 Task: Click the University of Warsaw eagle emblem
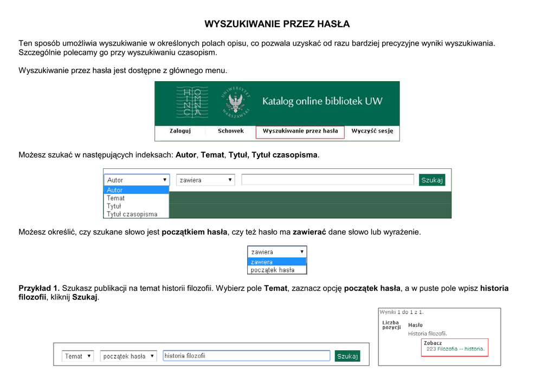tap(235, 101)
